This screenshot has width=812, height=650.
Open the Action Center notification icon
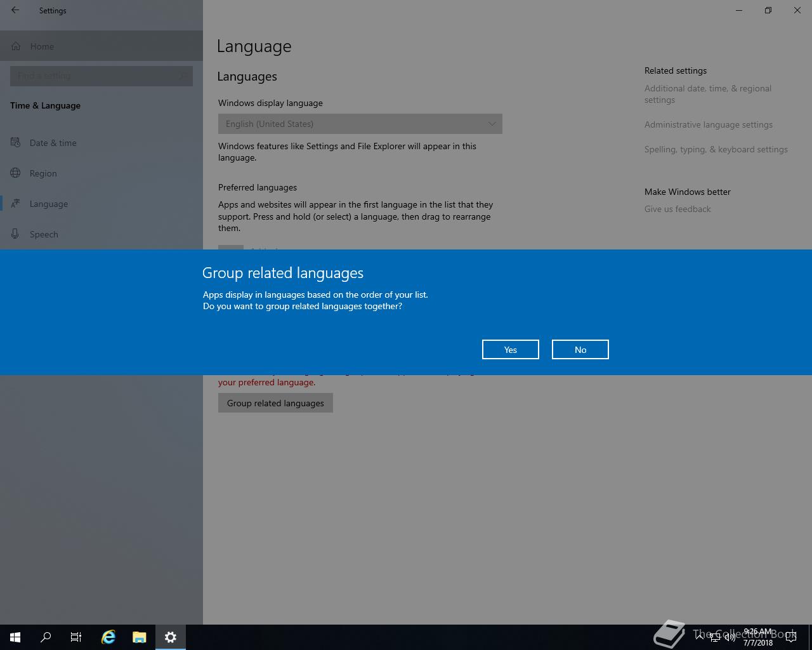(x=791, y=637)
